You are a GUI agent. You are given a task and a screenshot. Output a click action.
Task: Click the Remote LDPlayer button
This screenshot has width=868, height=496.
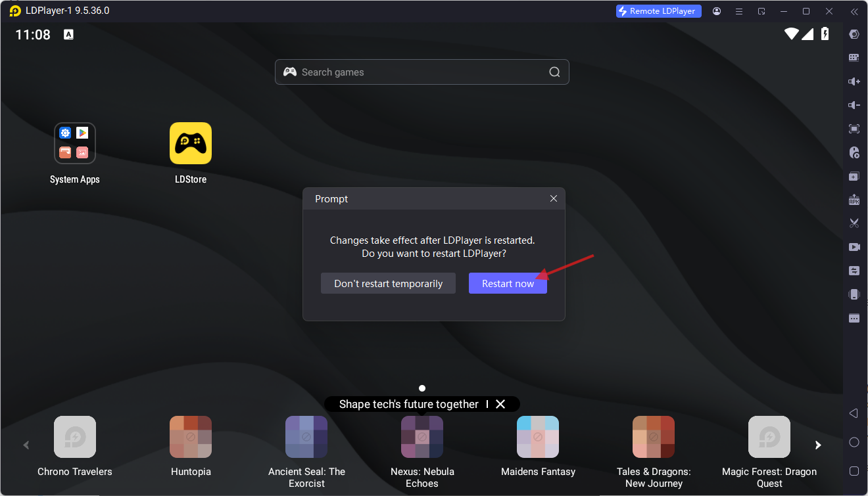pos(659,11)
